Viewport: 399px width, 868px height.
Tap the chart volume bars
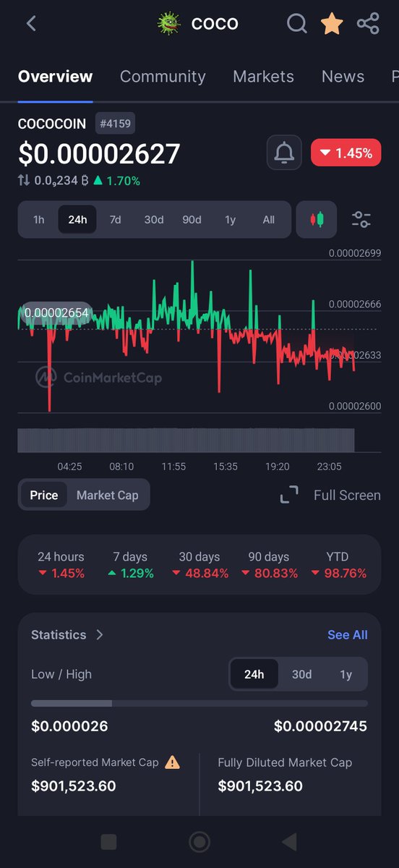(x=186, y=441)
